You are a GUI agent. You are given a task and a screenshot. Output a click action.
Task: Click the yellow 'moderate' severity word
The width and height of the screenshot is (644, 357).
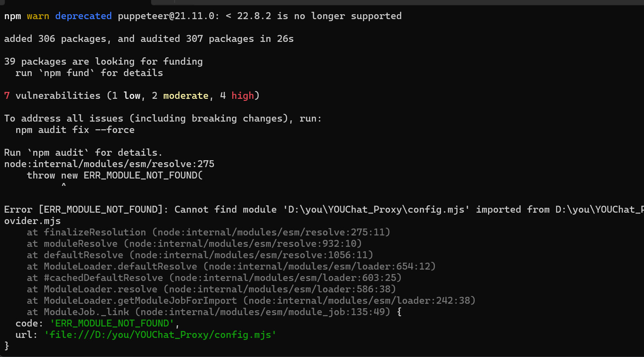coord(186,96)
